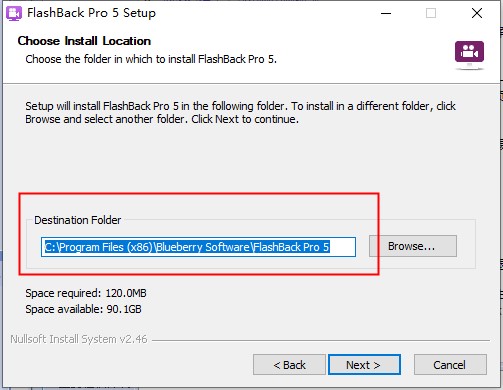Screen dimensions: 503x390
Task: Click the Destination Folder group label
Action: point(77,220)
